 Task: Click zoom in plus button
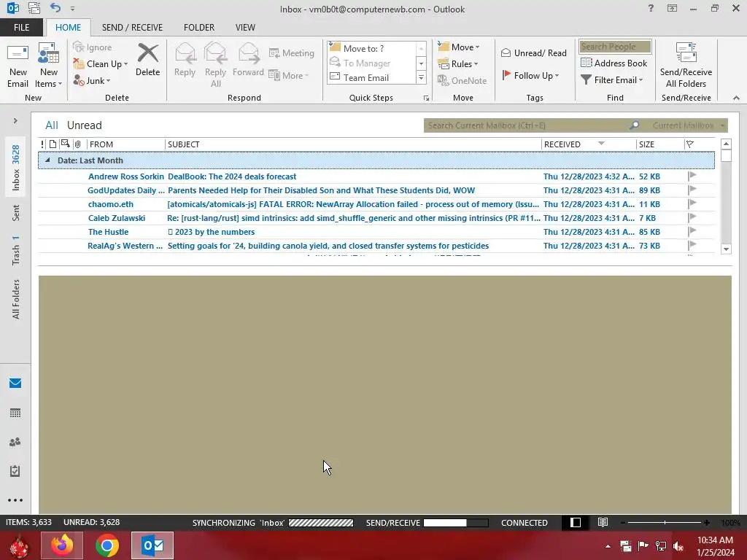tap(706, 522)
